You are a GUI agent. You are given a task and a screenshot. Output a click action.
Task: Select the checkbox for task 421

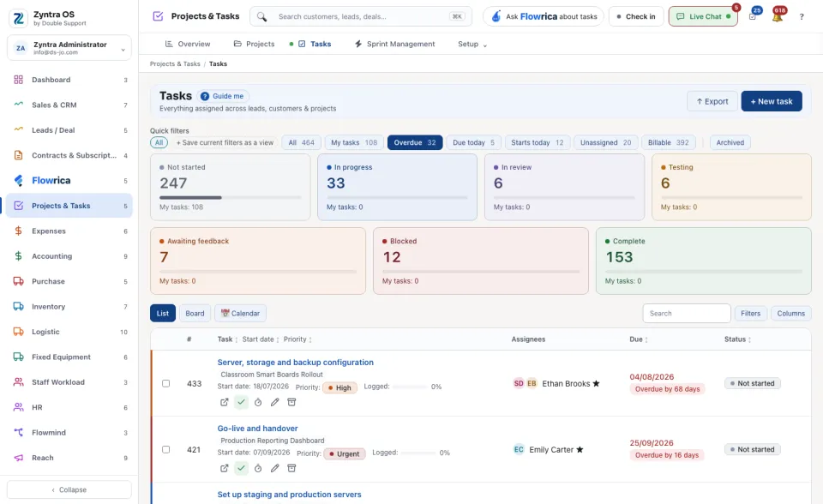point(165,449)
